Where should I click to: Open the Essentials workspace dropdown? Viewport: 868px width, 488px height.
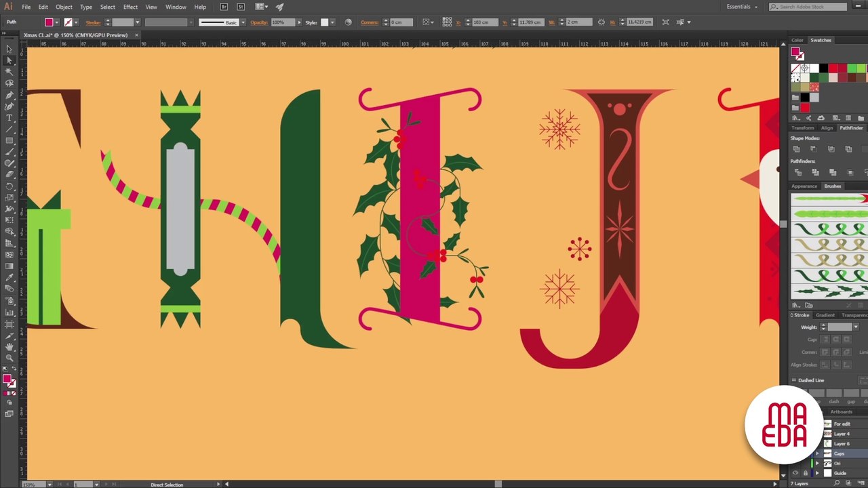742,7
